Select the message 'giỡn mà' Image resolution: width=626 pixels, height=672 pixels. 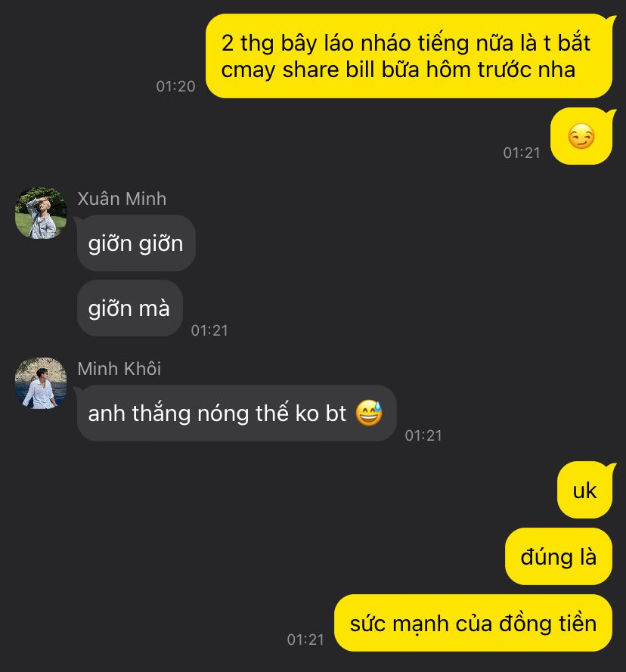(x=129, y=308)
